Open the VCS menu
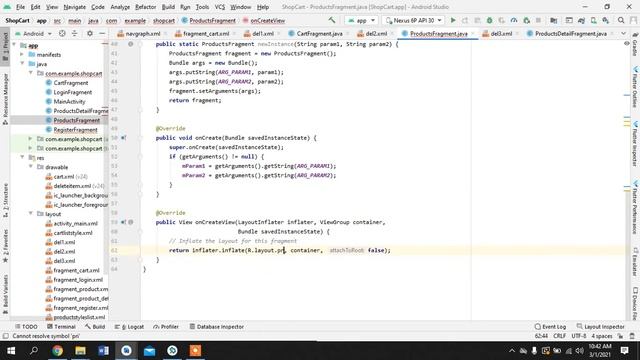 click(220, 7)
